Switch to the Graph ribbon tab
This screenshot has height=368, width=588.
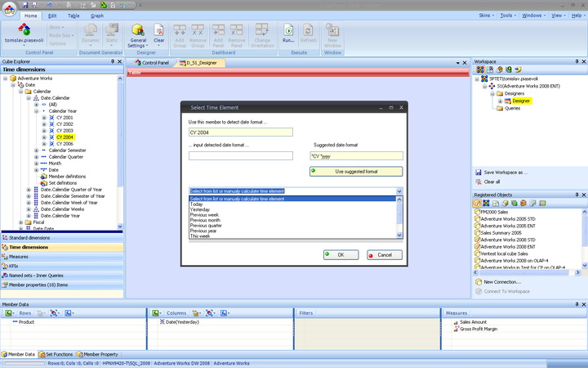97,16
